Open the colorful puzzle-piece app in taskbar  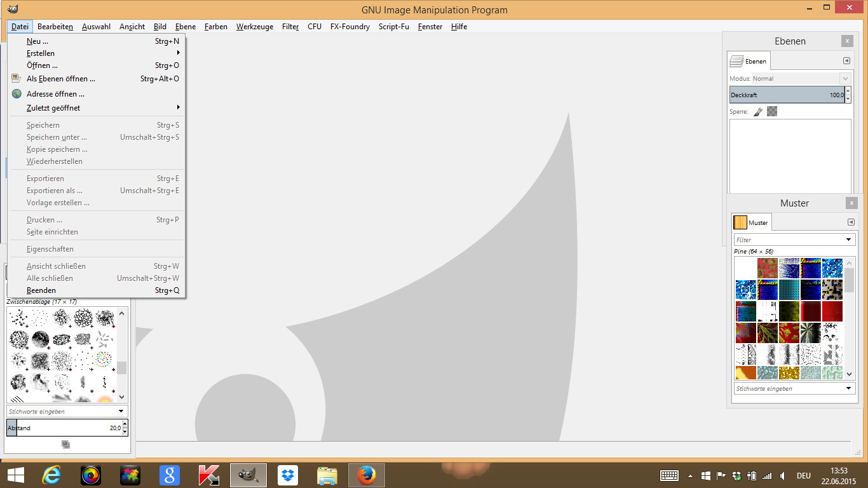(x=130, y=475)
